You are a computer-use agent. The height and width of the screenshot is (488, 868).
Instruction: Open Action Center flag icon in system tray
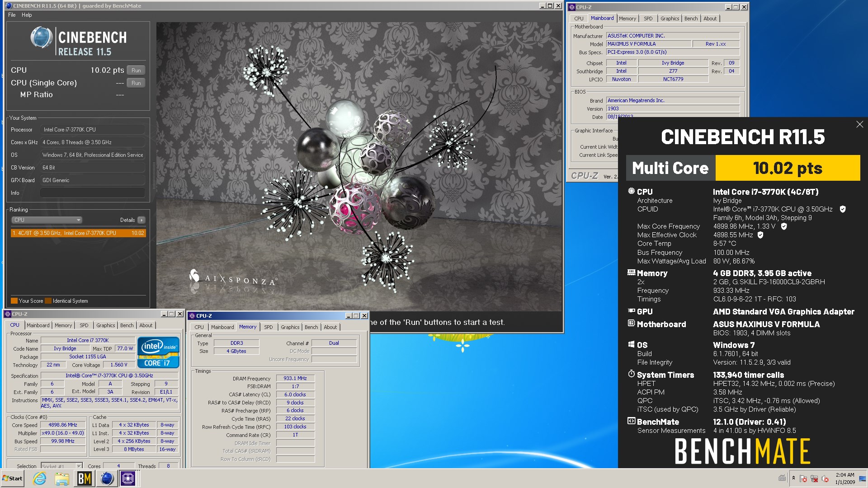tap(803, 479)
